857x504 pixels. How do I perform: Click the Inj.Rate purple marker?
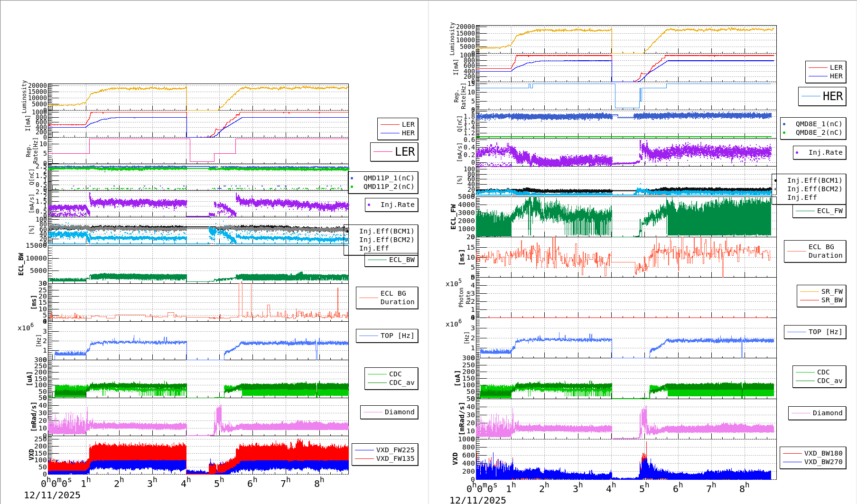369,205
